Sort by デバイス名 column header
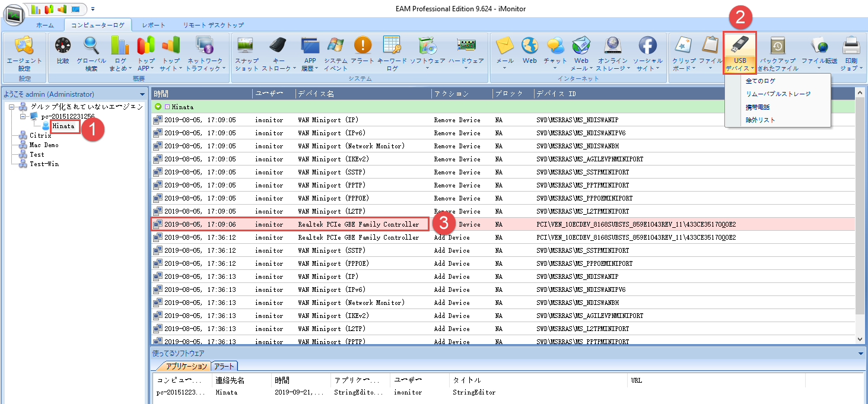868x404 pixels. coord(363,94)
